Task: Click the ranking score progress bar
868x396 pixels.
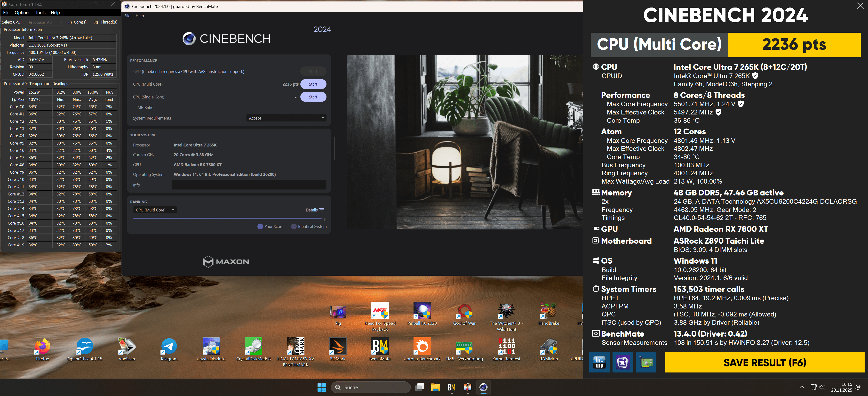Action: click(x=227, y=219)
